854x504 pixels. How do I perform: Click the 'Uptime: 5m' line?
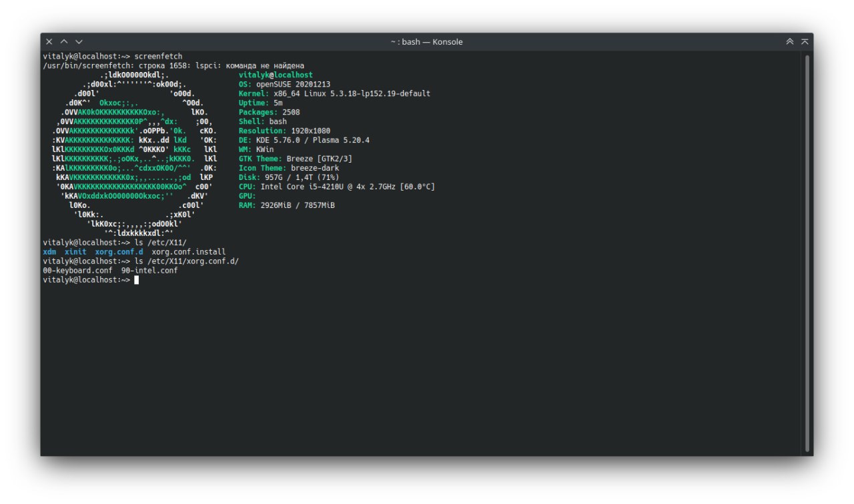click(261, 103)
